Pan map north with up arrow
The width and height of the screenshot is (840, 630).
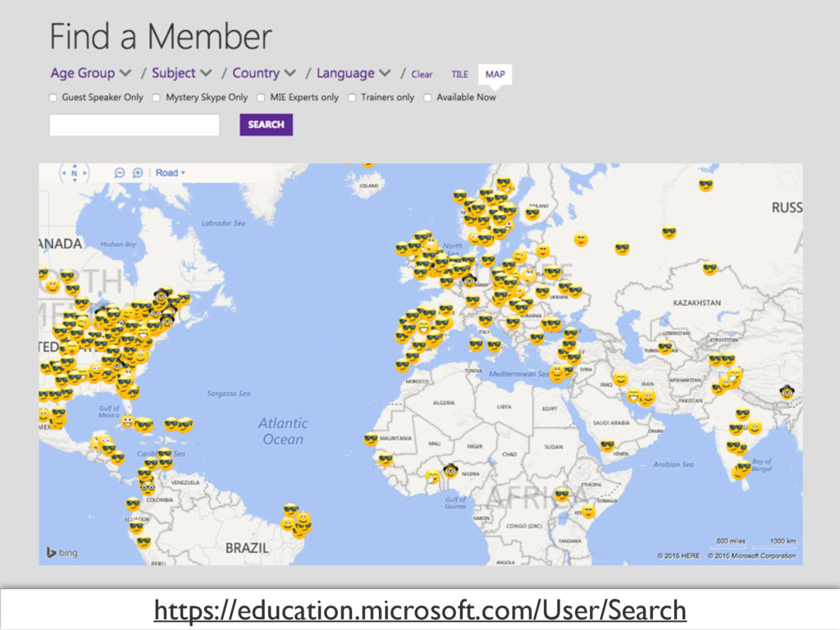pyautogui.click(x=75, y=166)
